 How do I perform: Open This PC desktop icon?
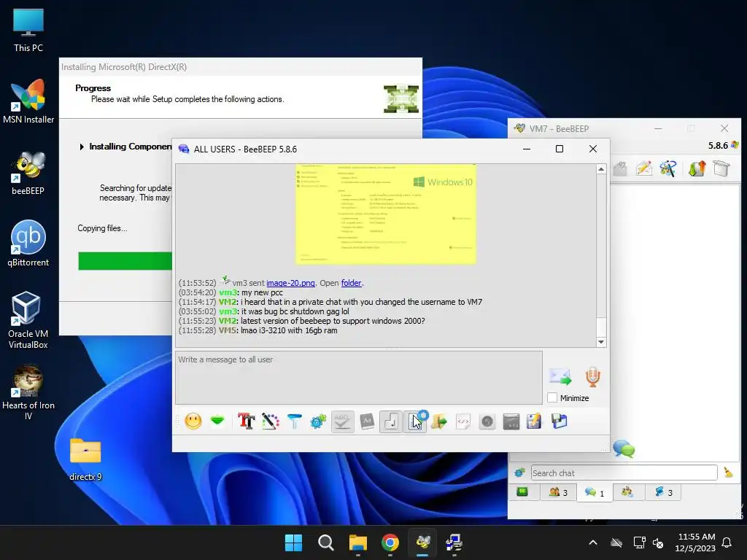pos(28,31)
